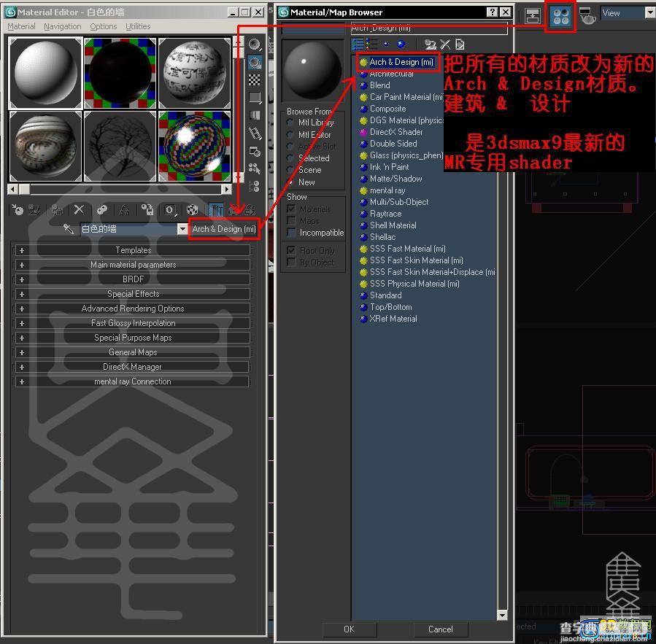
Task: Switch browser to View List + Icons
Action: coord(372,44)
